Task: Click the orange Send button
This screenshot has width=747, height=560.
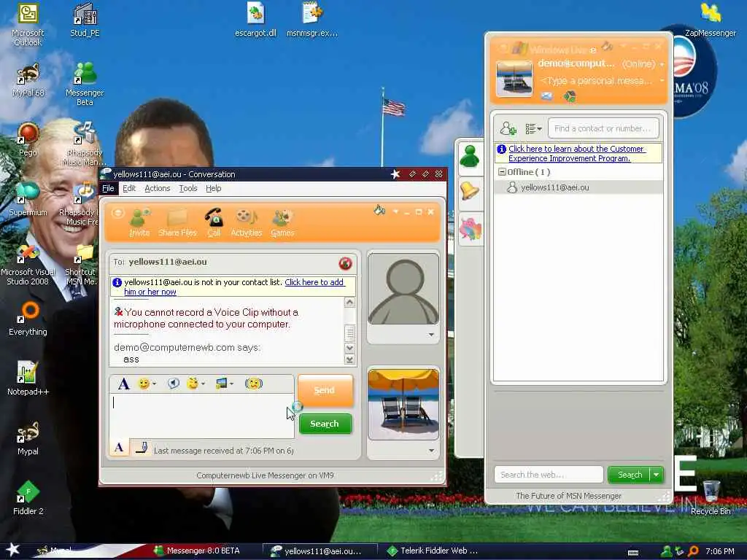Action: (325, 391)
